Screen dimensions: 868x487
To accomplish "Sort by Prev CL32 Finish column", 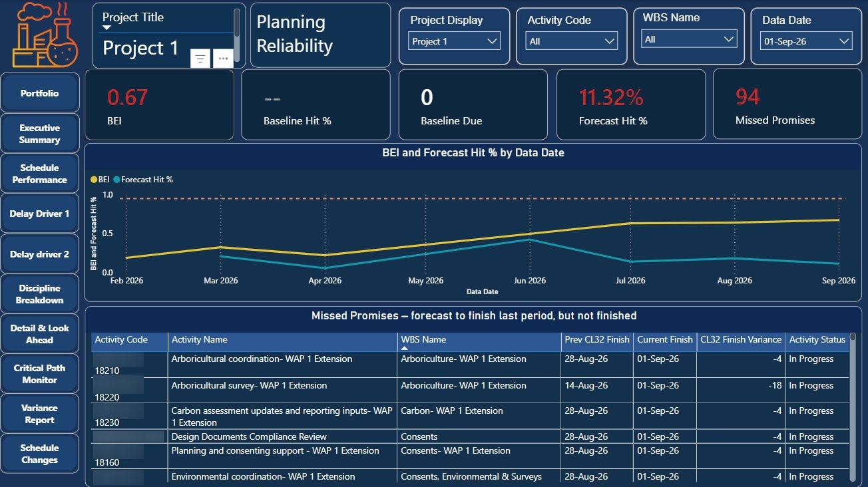I will click(597, 340).
